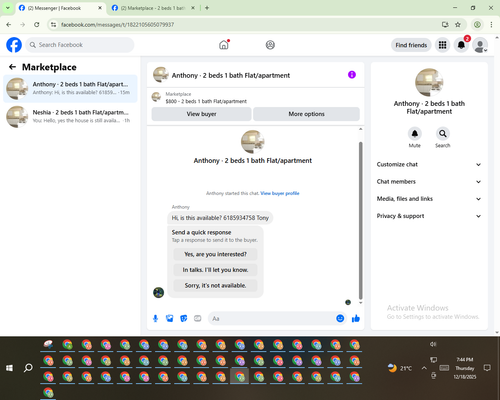Click the taskbar volume speaker icon

[x=433, y=344]
